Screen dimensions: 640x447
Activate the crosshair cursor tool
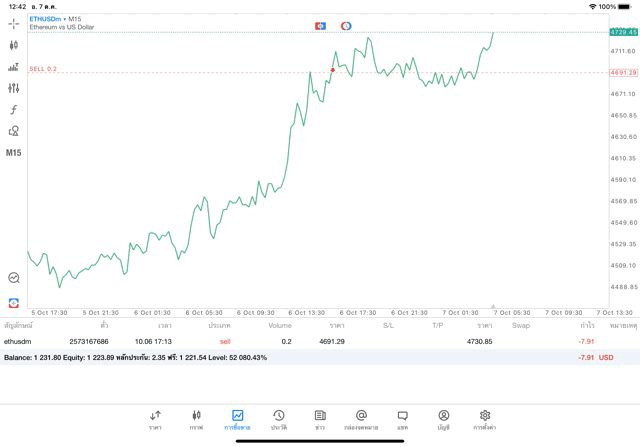click(13, 23)
